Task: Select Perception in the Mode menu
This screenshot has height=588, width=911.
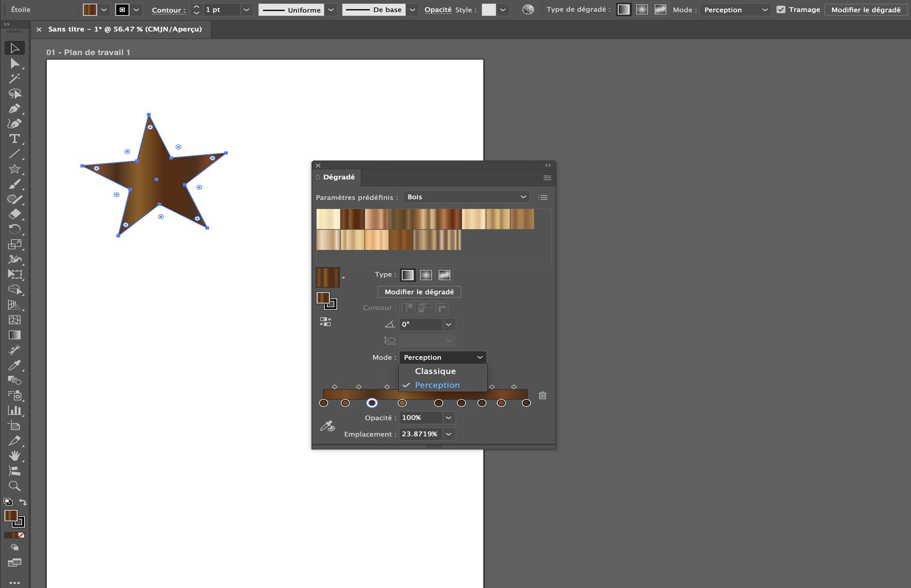Action: point(437,385)
